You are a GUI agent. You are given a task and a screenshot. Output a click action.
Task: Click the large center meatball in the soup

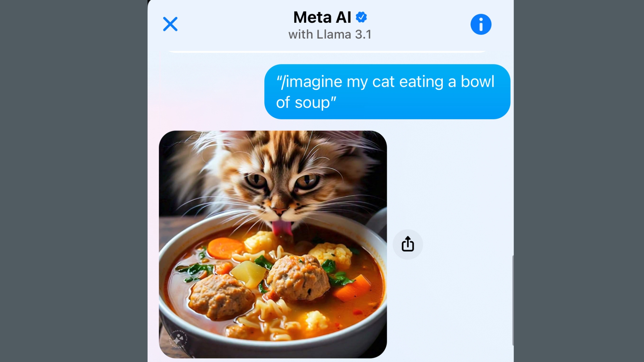click(x=298, y=278)
